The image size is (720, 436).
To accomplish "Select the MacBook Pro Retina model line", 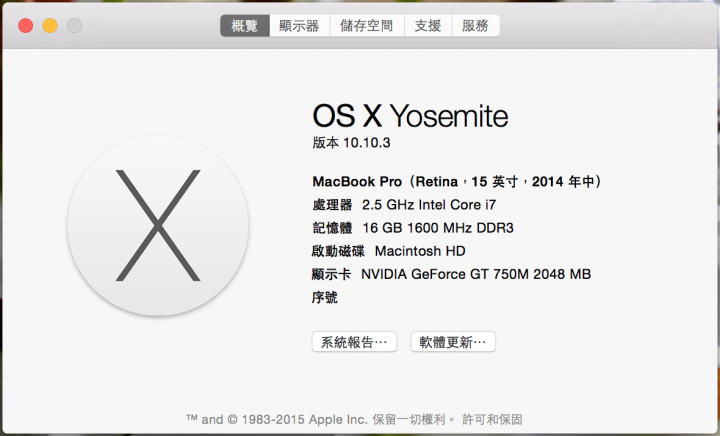I will click(457, 182).
